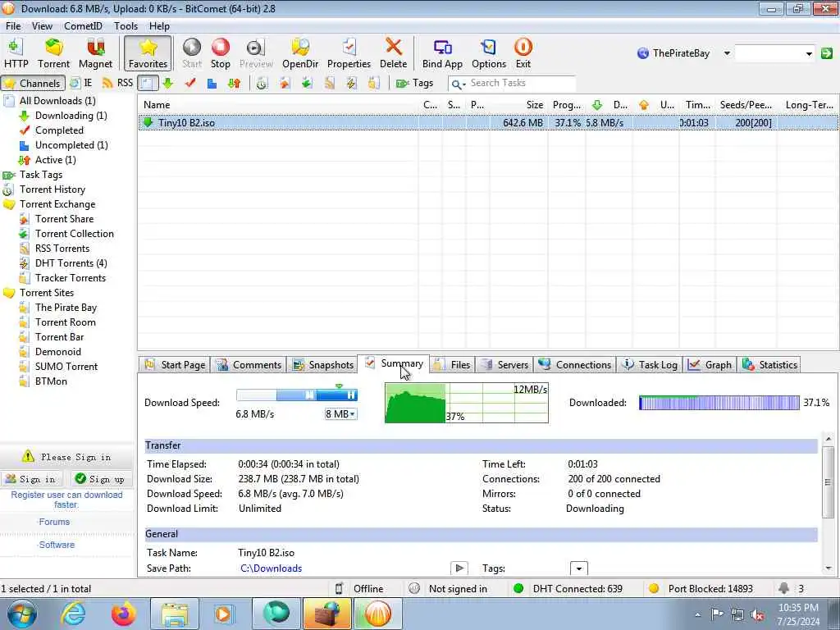Select the Tiny10 B2.iso download row

(x=488, y=123)
